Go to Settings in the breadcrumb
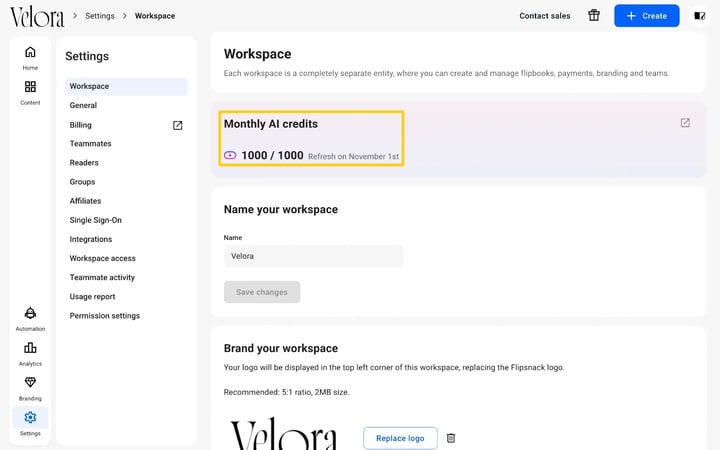The image size is (720, 450). coord(100,16)
